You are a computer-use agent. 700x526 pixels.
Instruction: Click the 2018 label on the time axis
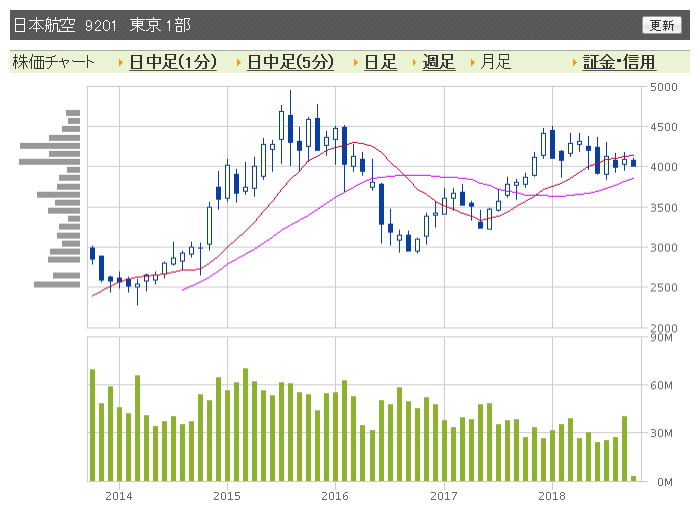point(552,496)
